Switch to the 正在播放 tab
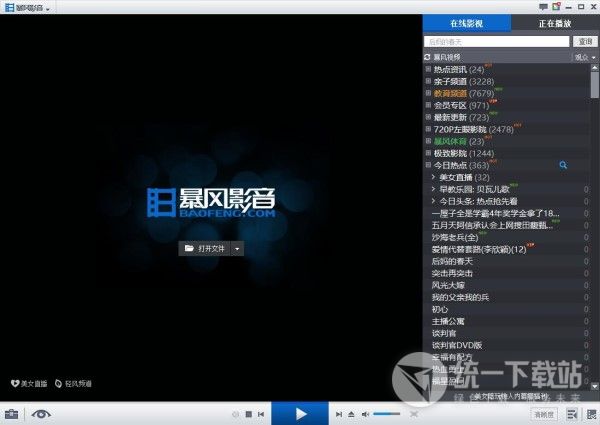 pos(555,23)
